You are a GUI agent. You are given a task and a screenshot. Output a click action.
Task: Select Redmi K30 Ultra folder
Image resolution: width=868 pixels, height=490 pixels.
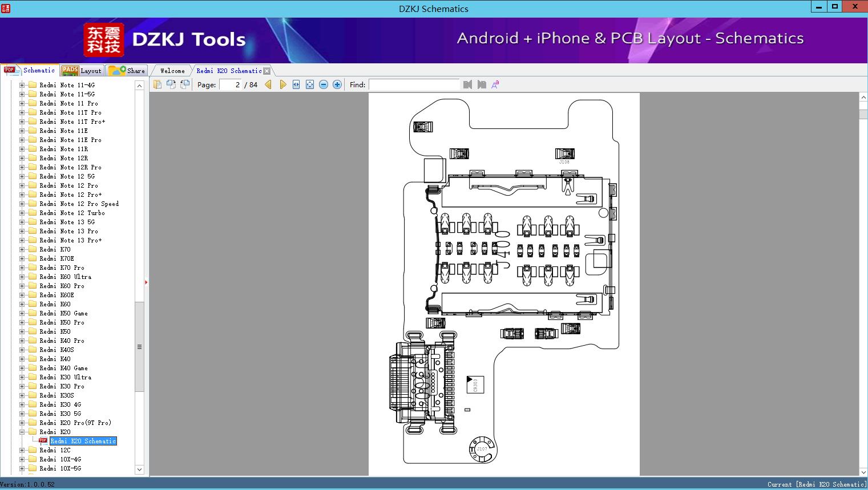65,377
